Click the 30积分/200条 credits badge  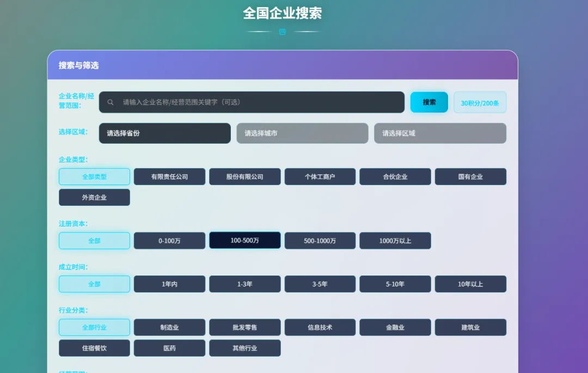tap(480, 102)
